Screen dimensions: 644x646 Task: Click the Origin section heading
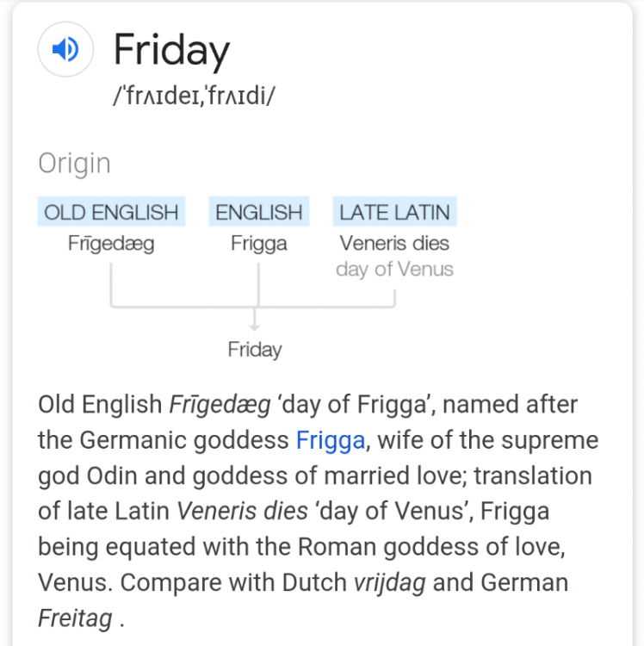(74, 164)
